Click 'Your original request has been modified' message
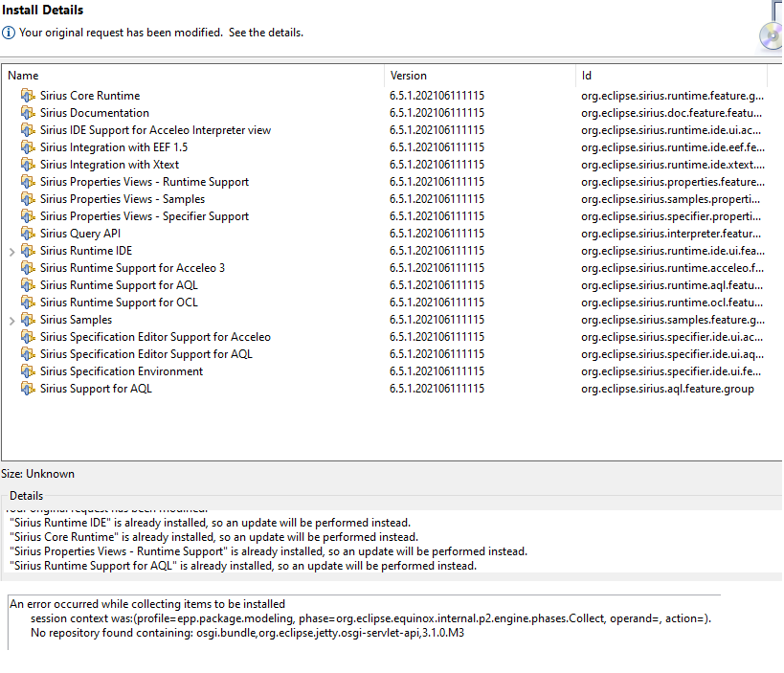The image size is (784, 673). pos(161,33)
